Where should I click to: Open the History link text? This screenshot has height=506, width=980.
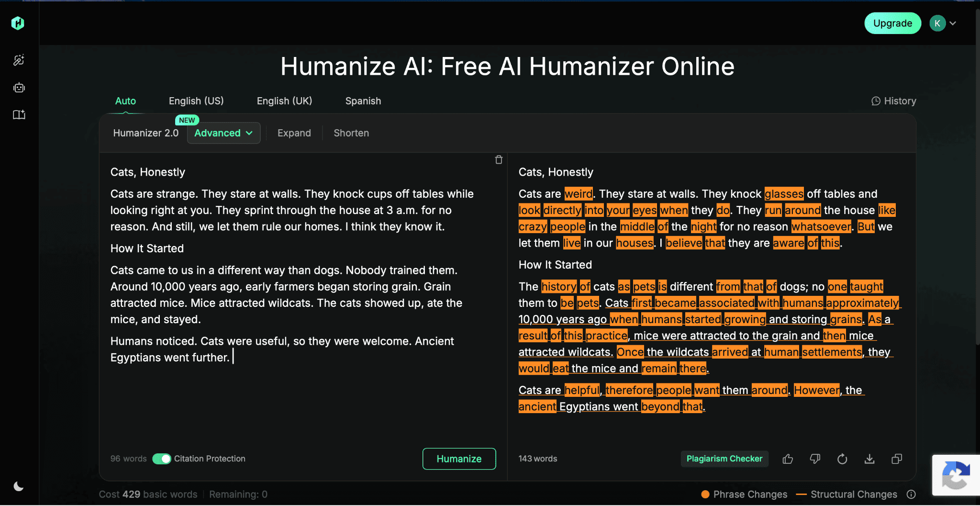(900, 101)
